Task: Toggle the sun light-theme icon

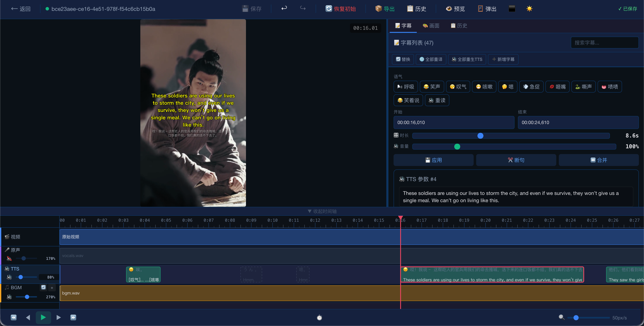Action: point(529,9)
